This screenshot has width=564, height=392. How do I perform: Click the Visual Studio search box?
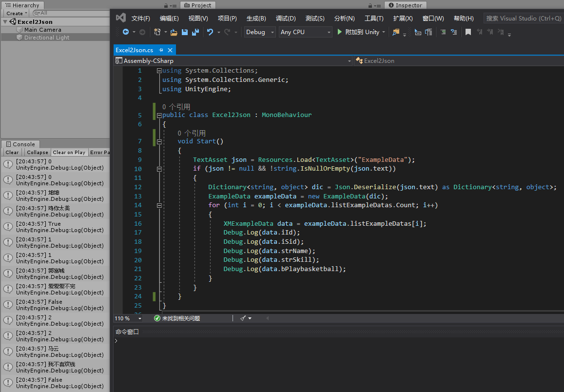[524, 19]
